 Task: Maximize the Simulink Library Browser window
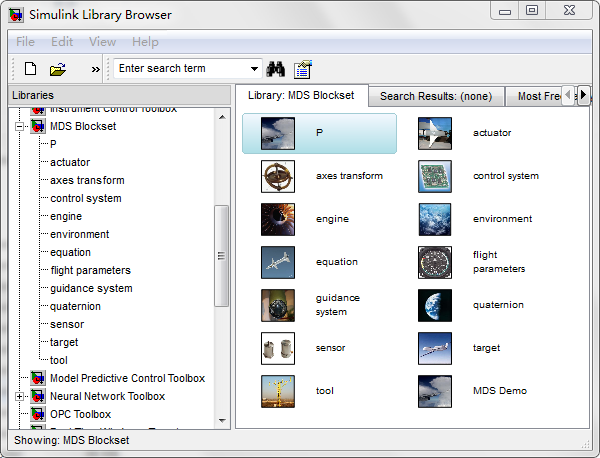coord(532,10)
